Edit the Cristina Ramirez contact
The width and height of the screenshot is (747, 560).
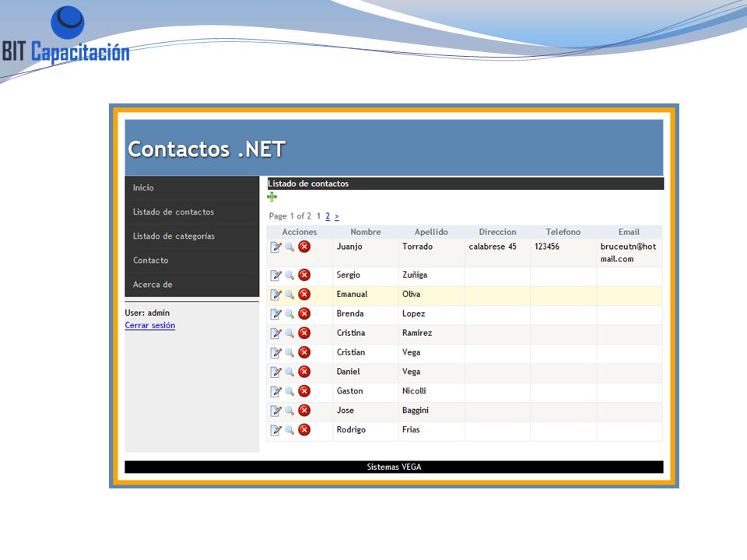coord(275,334)
